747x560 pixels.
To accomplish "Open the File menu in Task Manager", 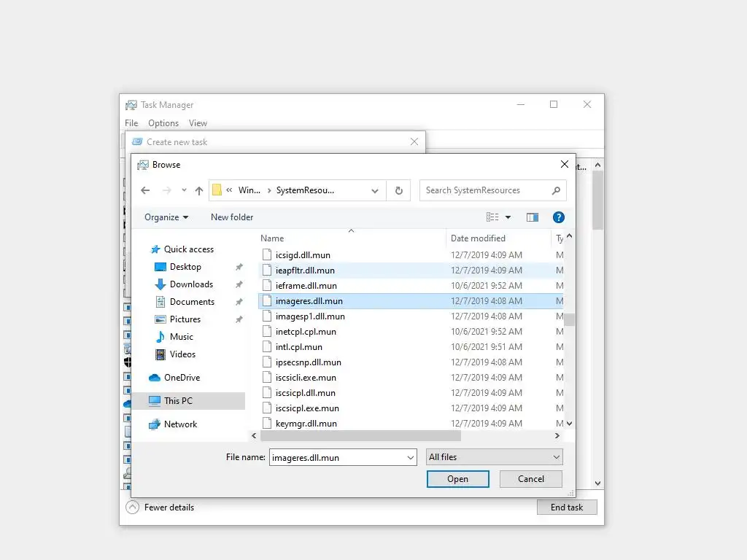I will pos(131,123).
